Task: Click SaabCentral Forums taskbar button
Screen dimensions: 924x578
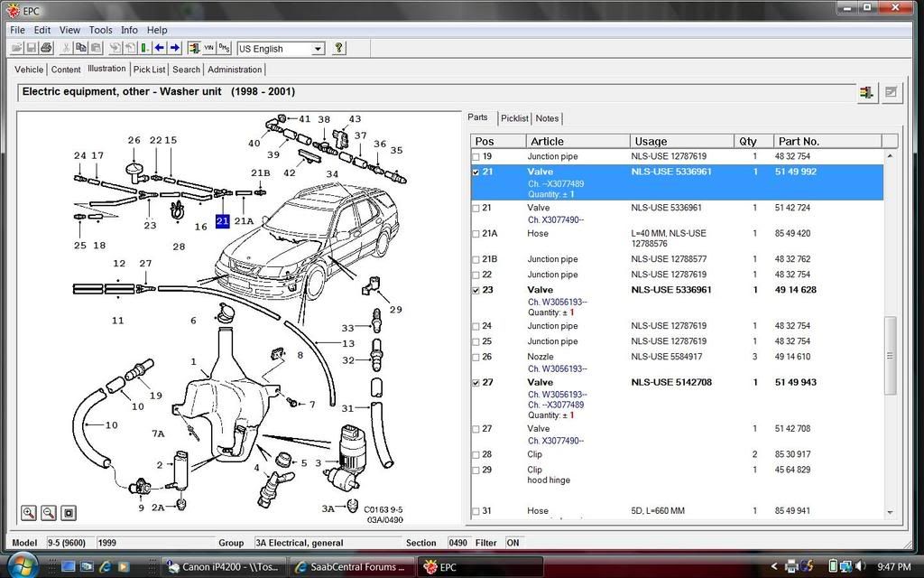Action: pyautogui.click(x=352, y=567)
